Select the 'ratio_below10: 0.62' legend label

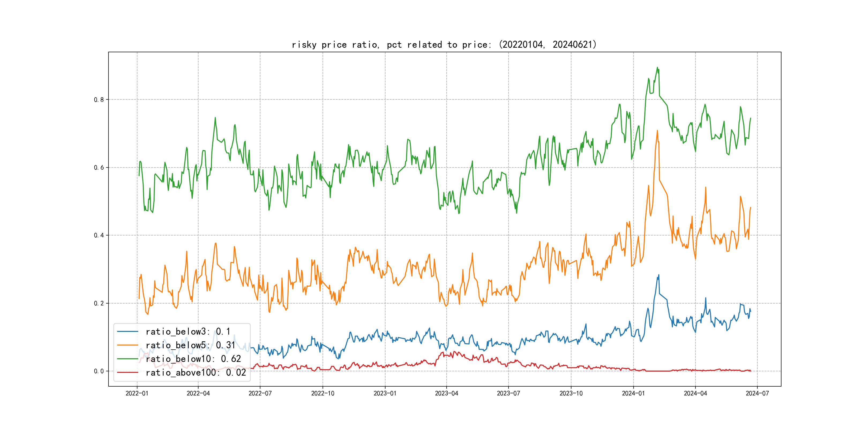pyautogui.click(x=193, y=359)
